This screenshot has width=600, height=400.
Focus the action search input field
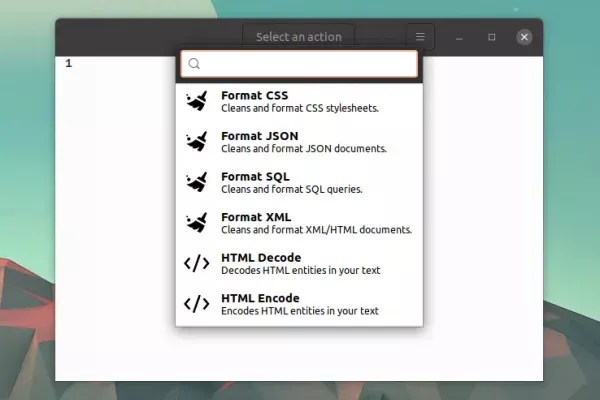coord(299,64)
